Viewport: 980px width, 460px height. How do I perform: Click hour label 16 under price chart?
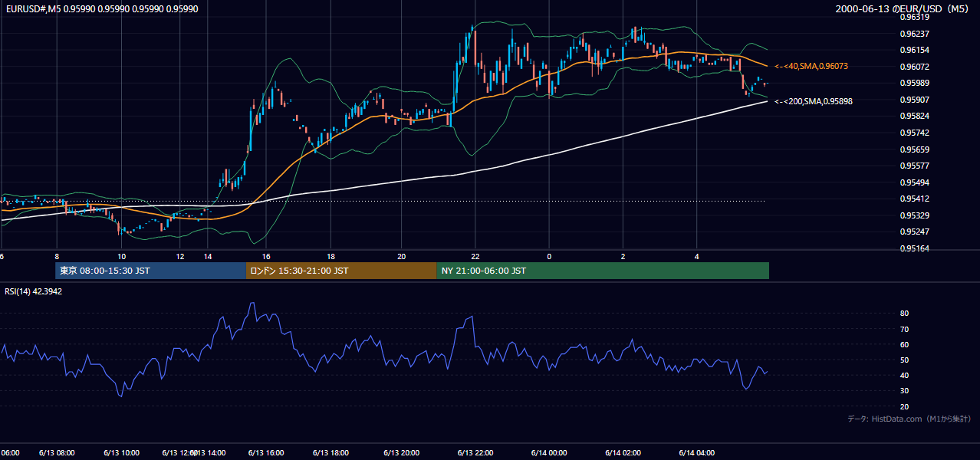(x=265, y=256)
